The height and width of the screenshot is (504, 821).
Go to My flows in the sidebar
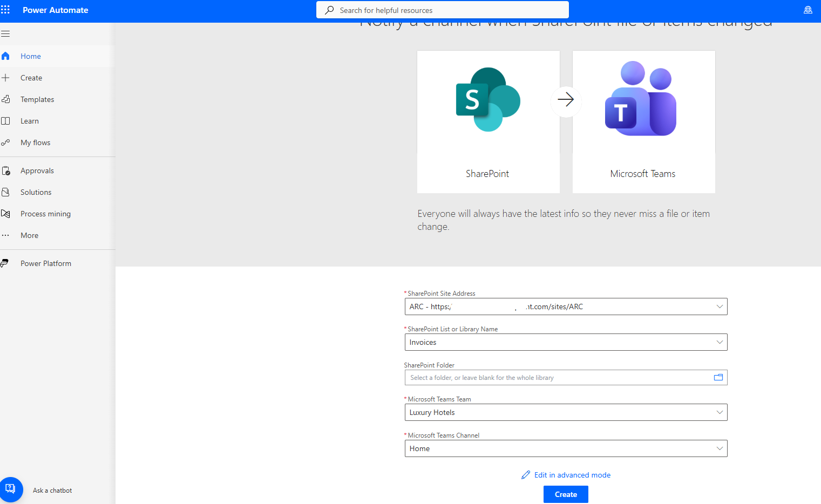[35, 142]
